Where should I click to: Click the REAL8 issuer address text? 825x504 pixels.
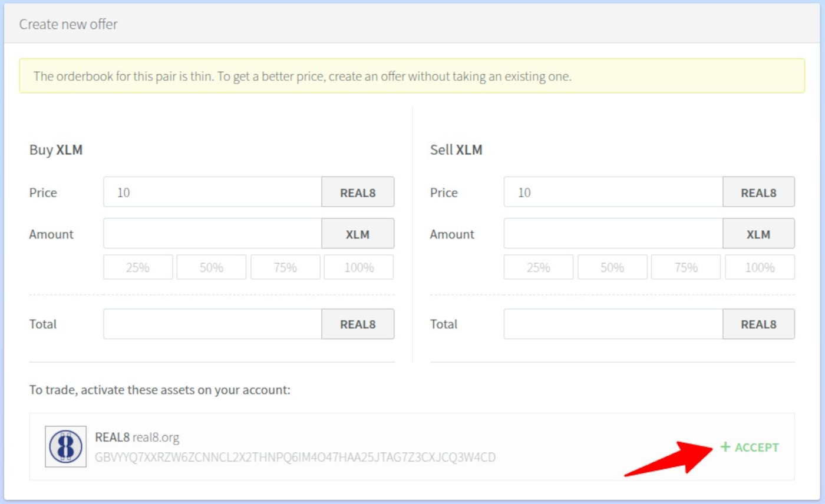(295, 457)
